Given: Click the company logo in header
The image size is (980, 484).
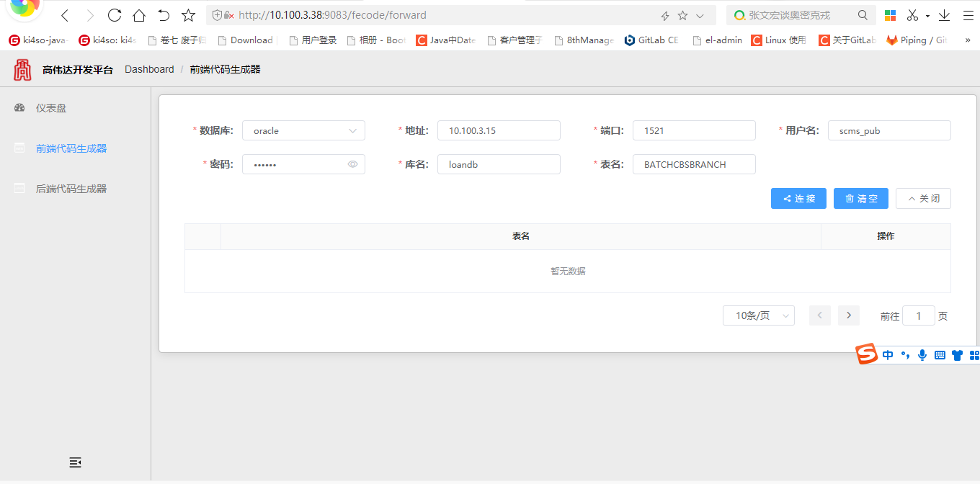Looking at the screenshot, I should coord(22,70).
